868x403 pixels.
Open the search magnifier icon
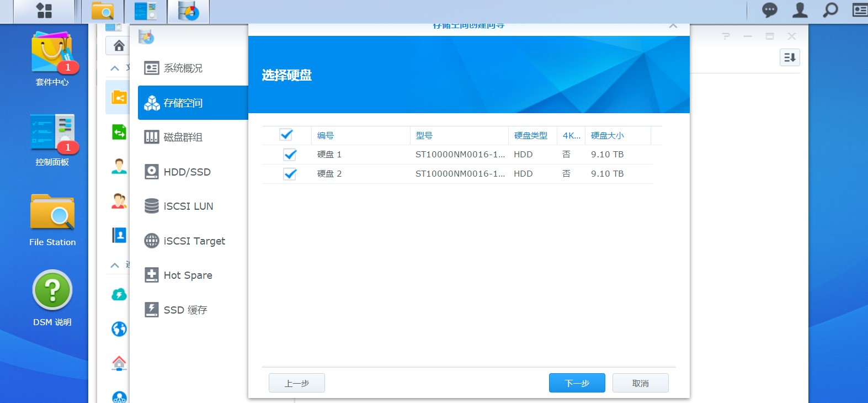[x=830, y=10]
